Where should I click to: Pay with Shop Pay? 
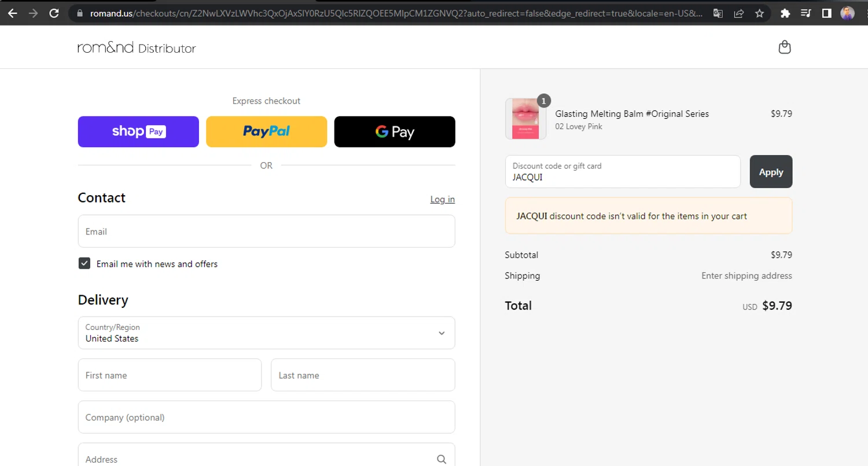[x=138, y=132]
